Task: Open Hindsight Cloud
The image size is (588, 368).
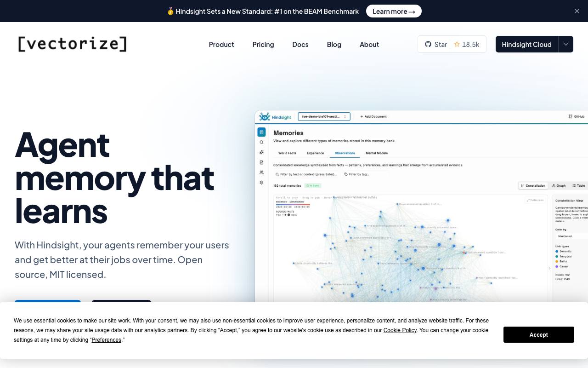Action: click(x=526, y=44)
